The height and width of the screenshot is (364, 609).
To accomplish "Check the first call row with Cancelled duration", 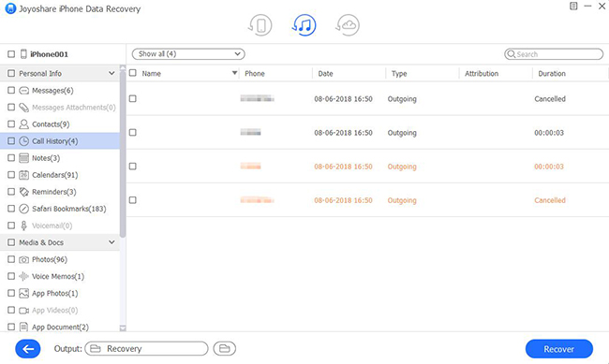I will tap(133, 98).
